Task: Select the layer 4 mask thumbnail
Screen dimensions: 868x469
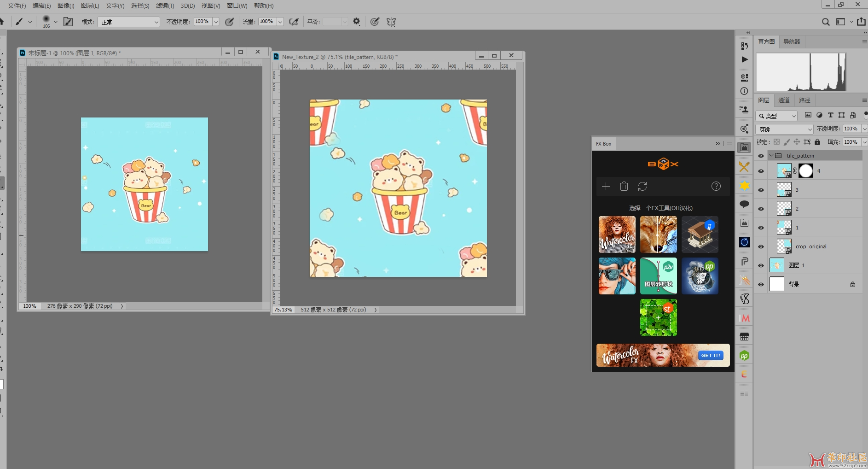Action: [805, 171]
